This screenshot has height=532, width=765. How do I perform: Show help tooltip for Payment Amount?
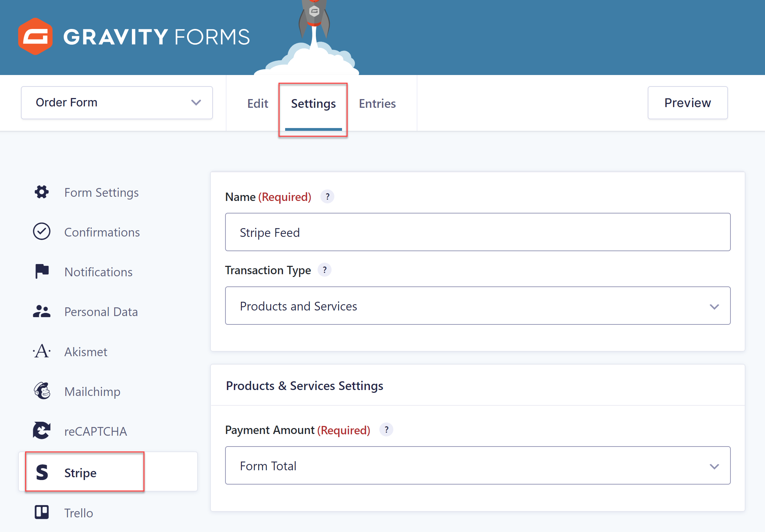click(386, 430)
